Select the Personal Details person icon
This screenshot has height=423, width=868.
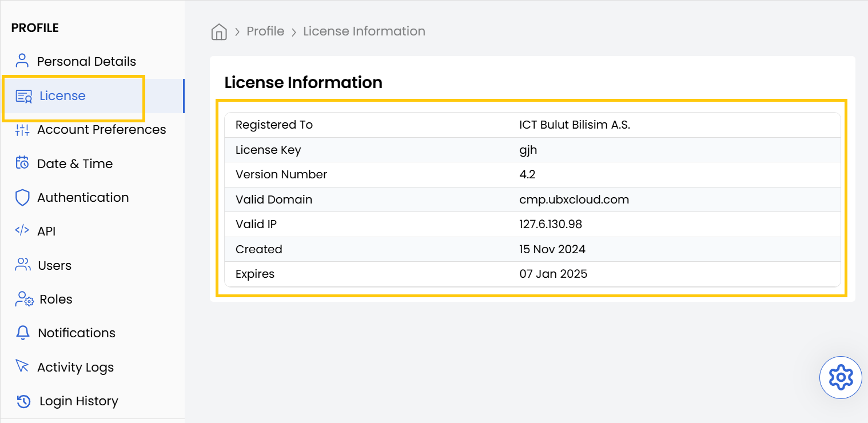point(22,60)
